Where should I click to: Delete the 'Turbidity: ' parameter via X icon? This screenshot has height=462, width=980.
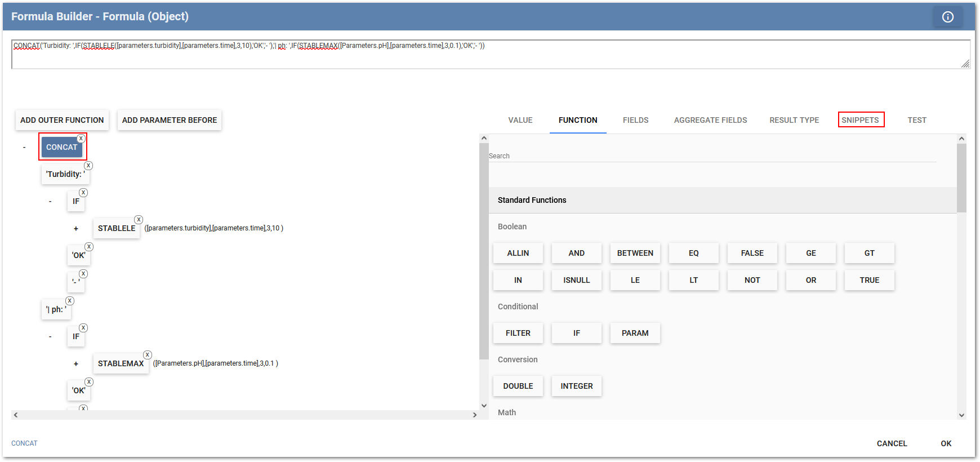click(88, 166)
